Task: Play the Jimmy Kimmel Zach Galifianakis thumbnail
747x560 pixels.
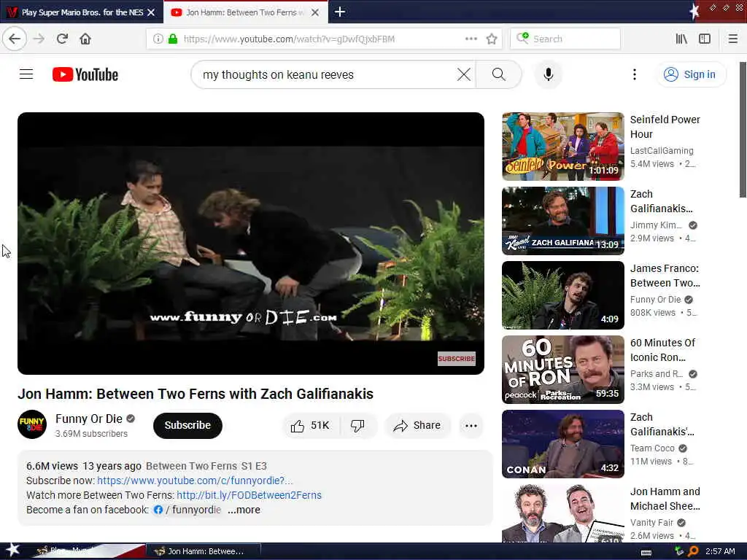Action: pyautogui.click(x=562, y=220)
